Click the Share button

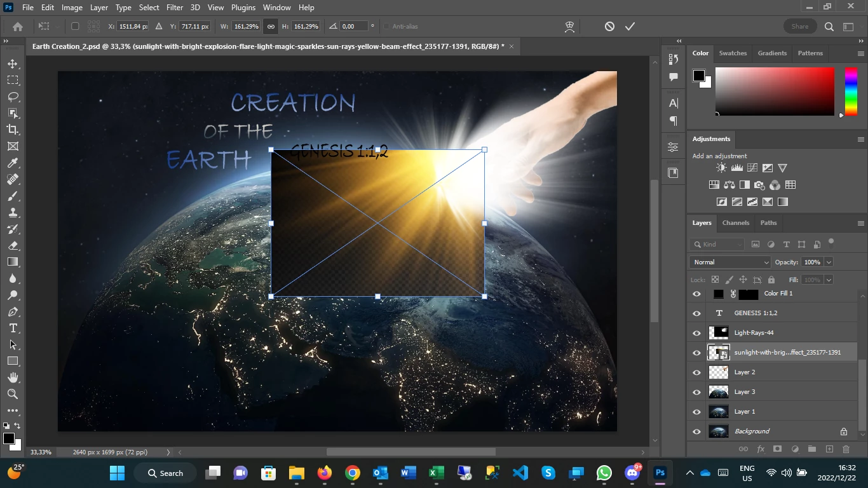[x=800, y=27]
